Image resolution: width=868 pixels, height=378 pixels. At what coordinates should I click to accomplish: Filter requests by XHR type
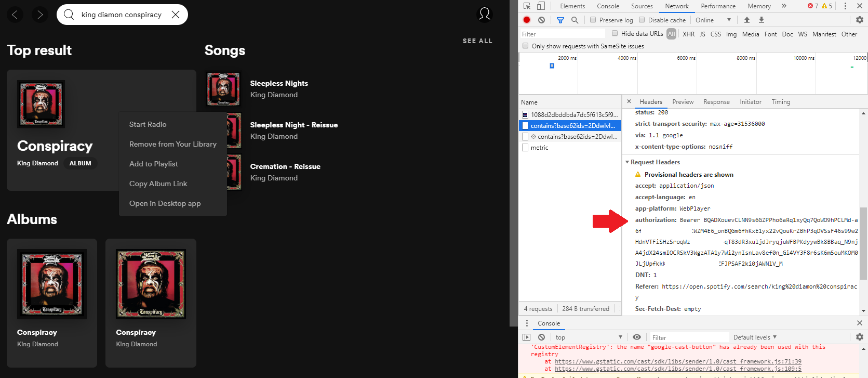[x=688, y=34]
